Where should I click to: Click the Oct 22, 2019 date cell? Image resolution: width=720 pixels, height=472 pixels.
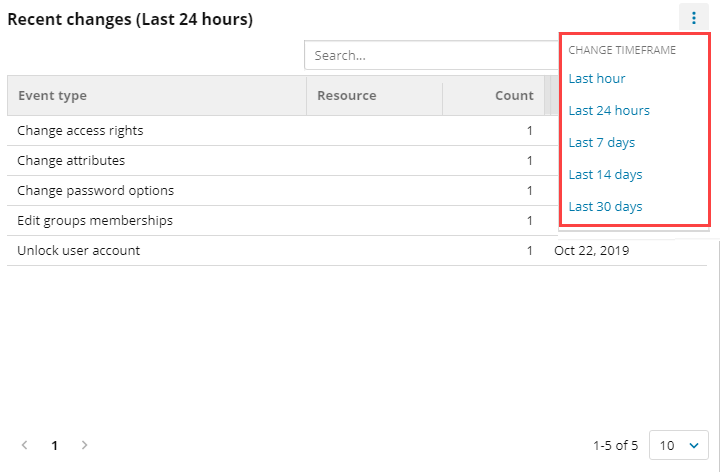[x=592, y=250]
